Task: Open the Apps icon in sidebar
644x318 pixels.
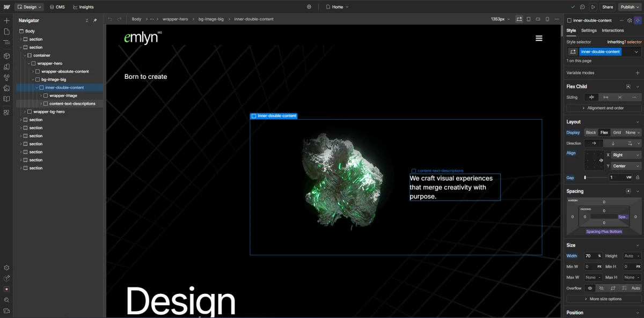Action: (6, 112)
